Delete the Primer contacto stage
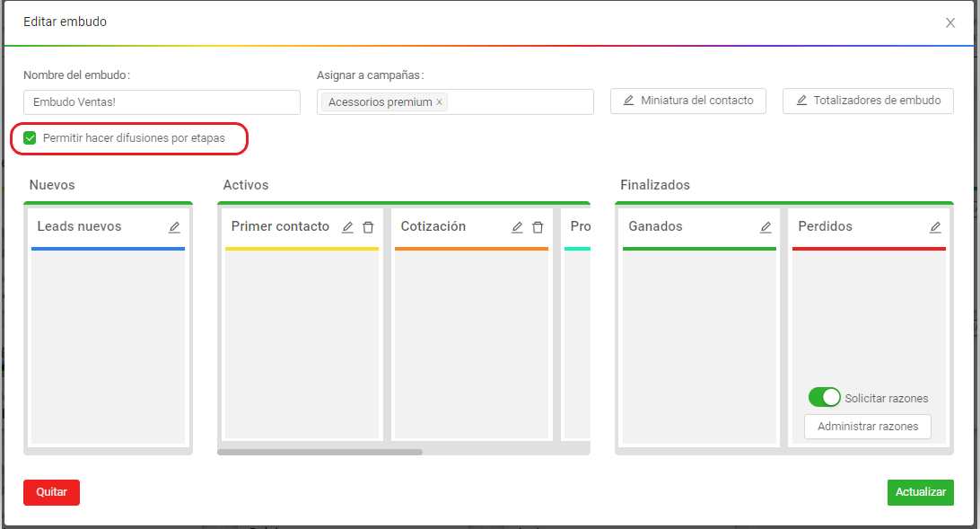980x529 pixels. 368,227
